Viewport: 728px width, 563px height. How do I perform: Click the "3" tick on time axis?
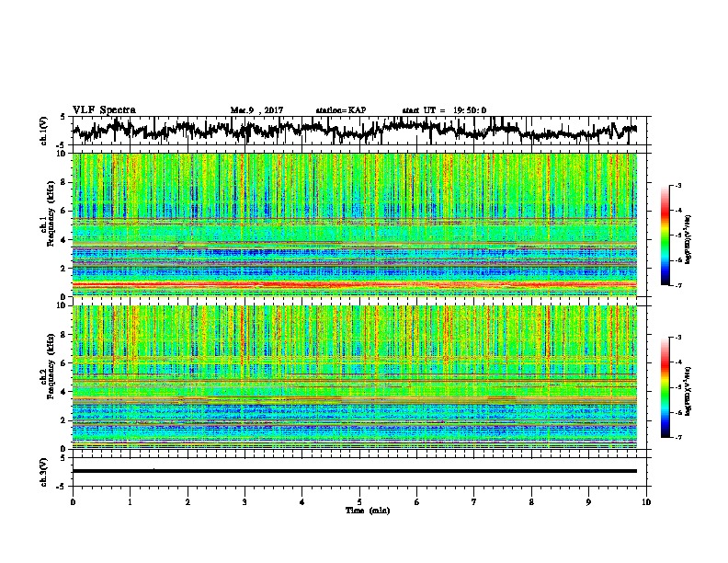pos(245,502)
